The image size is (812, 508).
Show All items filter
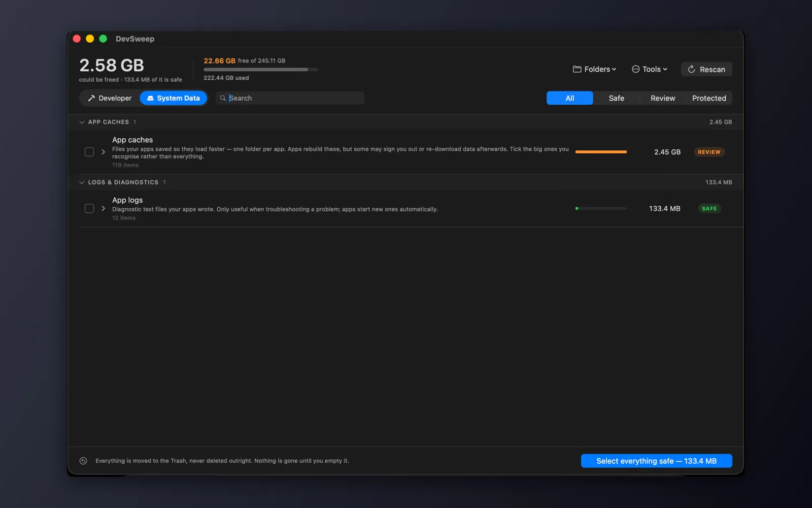[x=569, y=98]
